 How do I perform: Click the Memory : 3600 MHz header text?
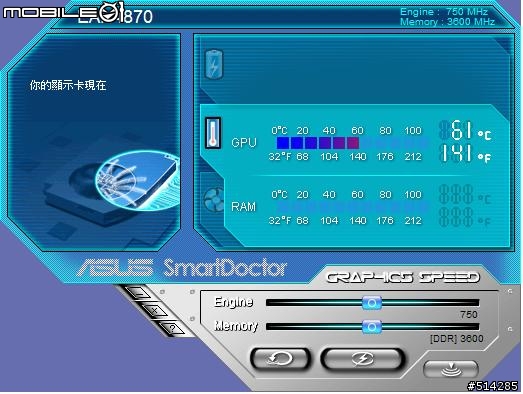(x=447, y=22)
